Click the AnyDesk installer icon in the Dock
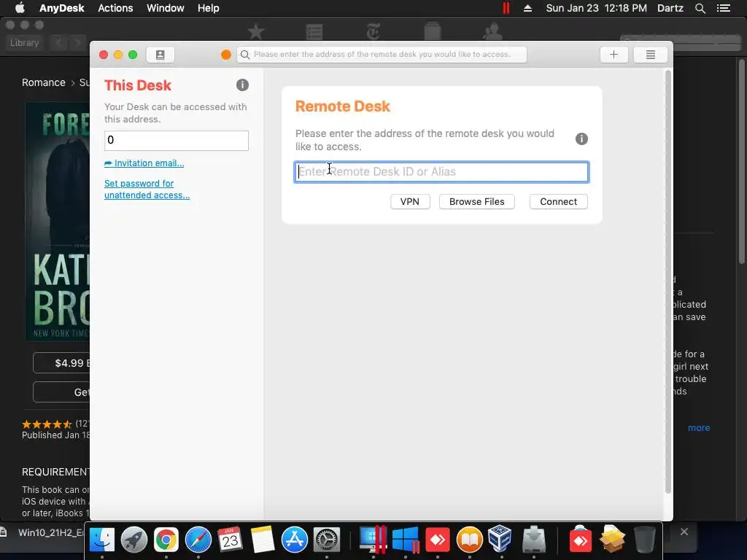 tap(580, 540)
